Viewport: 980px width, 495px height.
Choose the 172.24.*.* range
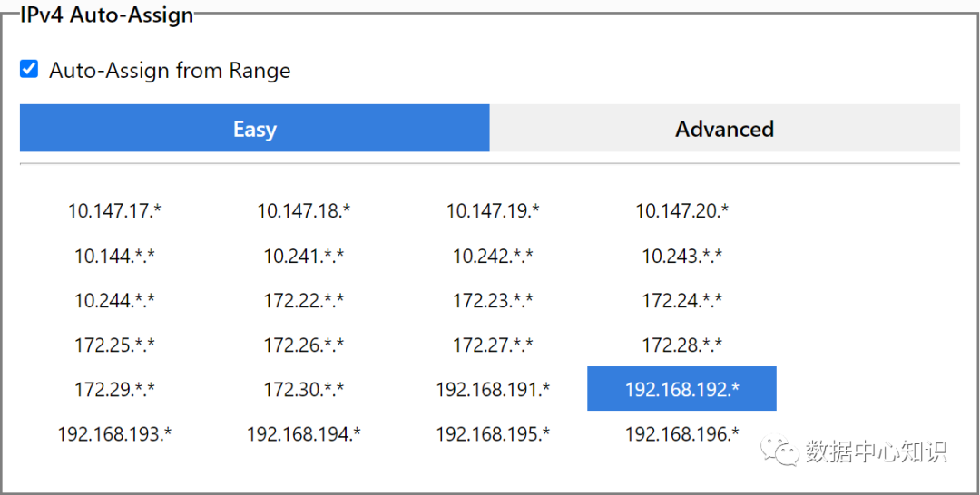[682, 300]
